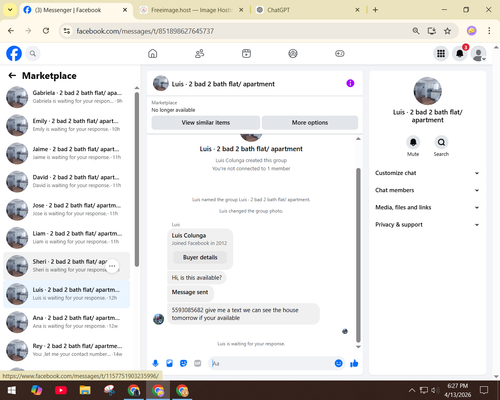Open the account profile avatar menu
500x400 pixels.
(x=479, y=53)
